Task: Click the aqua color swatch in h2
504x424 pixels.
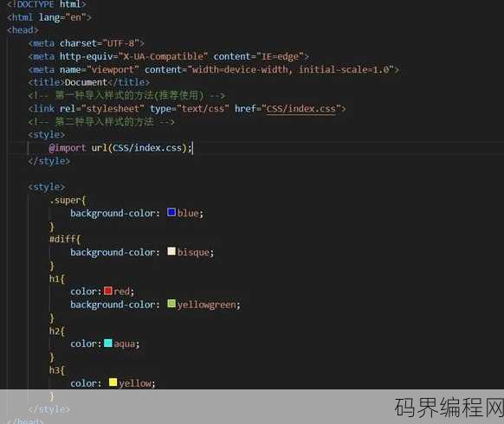Action: click(108, 343)
